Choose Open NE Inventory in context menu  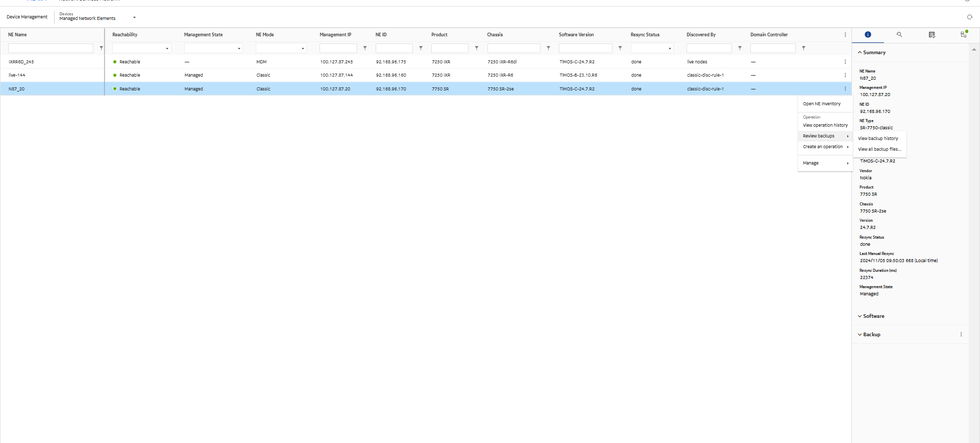coord(821,104)
